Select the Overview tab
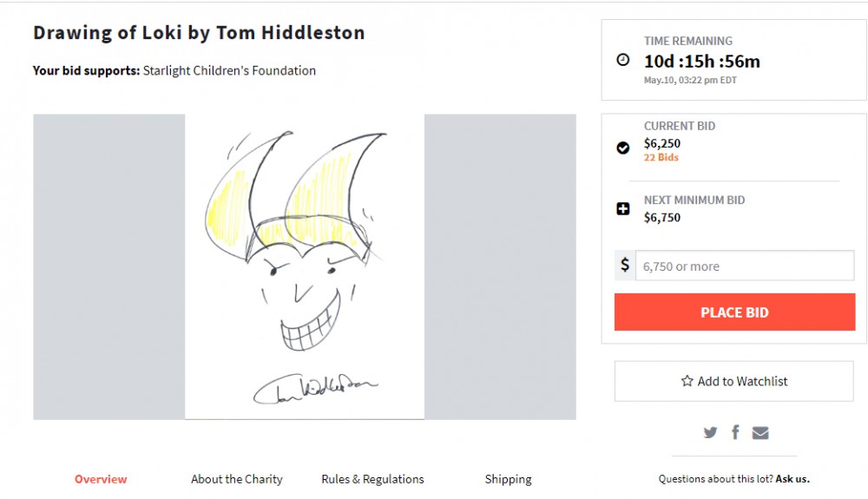Screen dimensions: 868x499 click(101, 479)
